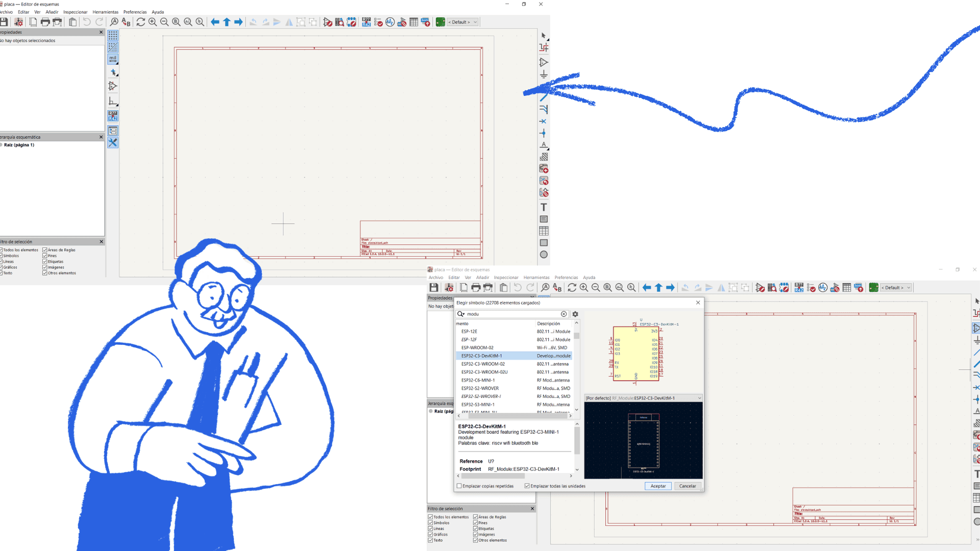Uncheck 'Emplazar todas las unidades' checkbox
The height and width of the screenshot is (551, 980).
pyautogui.click(x=527, y=486)
